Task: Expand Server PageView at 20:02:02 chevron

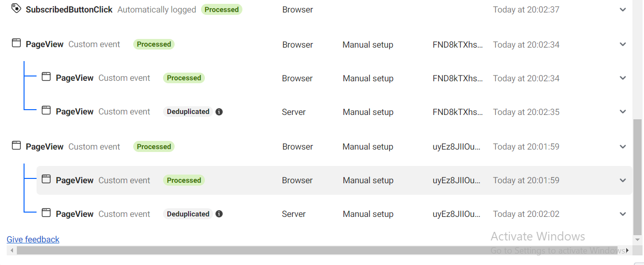Action: click(623, 214)
